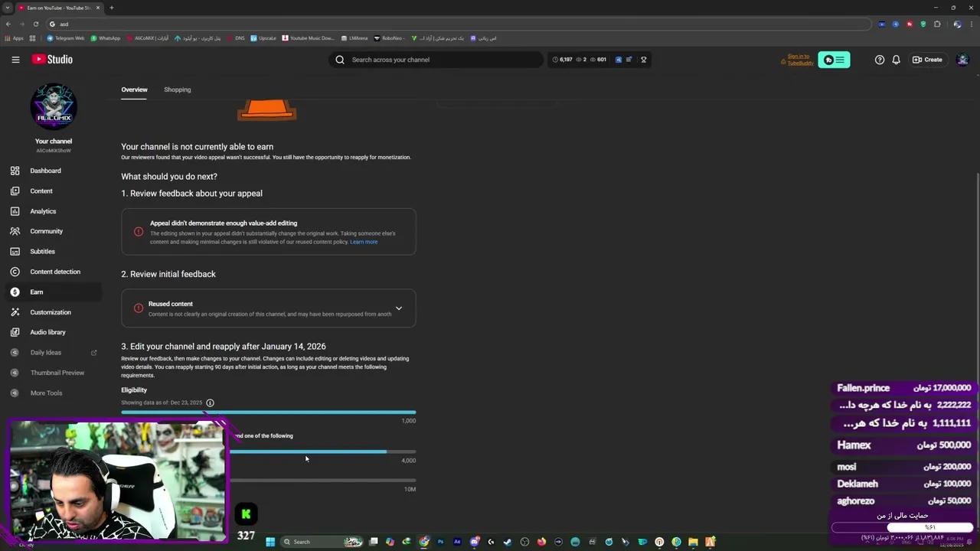Viewport: 980px width, 551px height.
Task: Click the Earn dollar icon
Action: click(15, 292)
